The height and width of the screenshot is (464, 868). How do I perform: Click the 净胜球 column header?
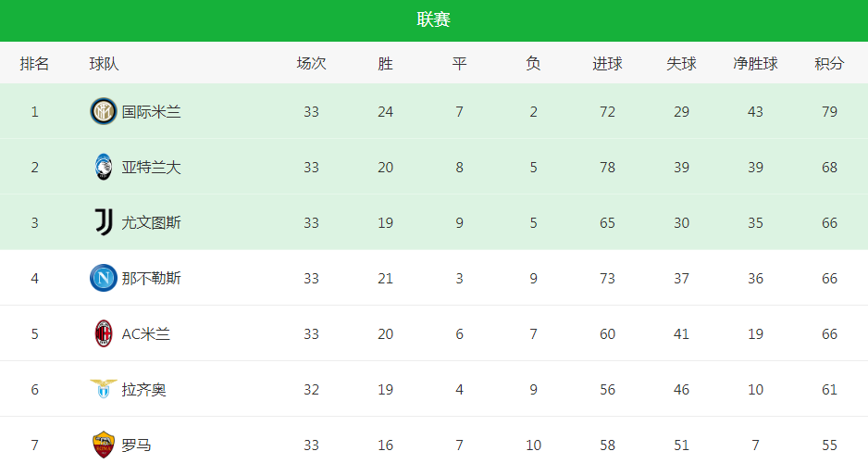pyautogui.click(x=756, y=64)
